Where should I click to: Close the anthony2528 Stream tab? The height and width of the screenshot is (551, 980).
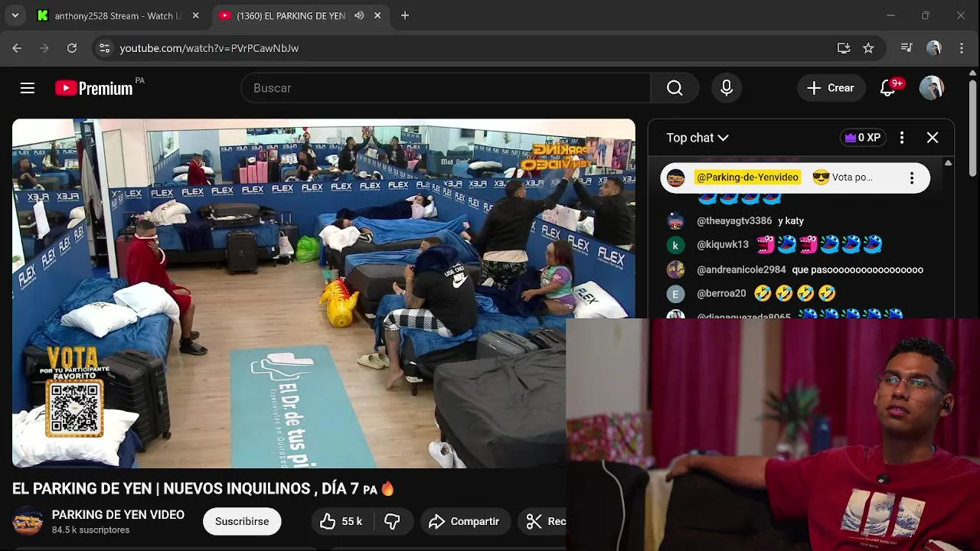pyautogui.click(x=195, y=15)
